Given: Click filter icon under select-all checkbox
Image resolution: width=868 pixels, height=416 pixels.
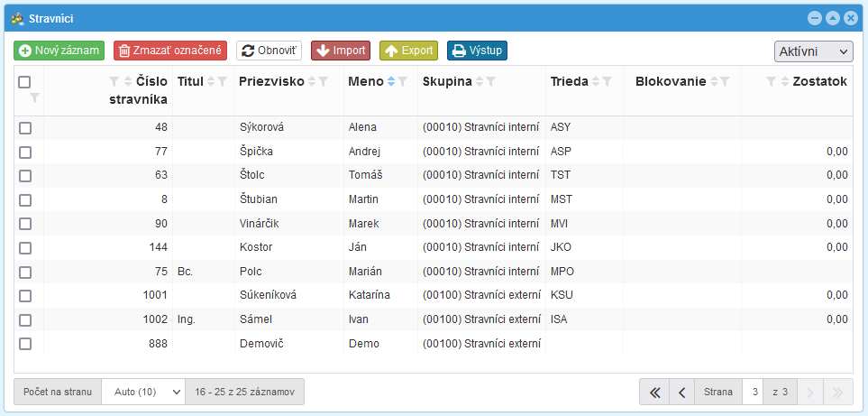Looking at the screenshot, I should pos(34,98).
